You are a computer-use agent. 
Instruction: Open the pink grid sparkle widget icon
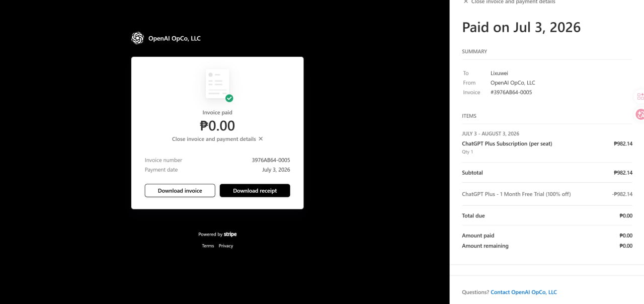click(x=640, y=96)
